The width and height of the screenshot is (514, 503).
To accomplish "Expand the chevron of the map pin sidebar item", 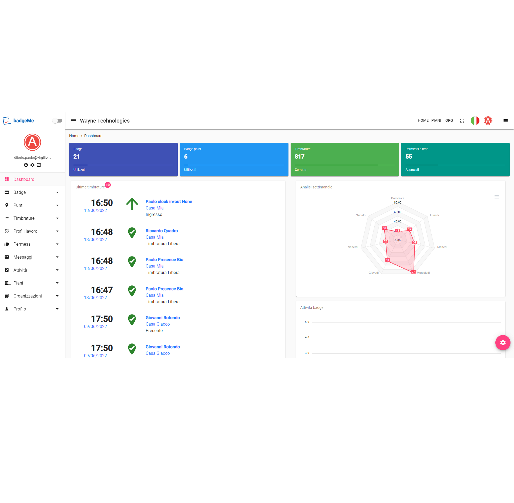I will click(57, 205).
